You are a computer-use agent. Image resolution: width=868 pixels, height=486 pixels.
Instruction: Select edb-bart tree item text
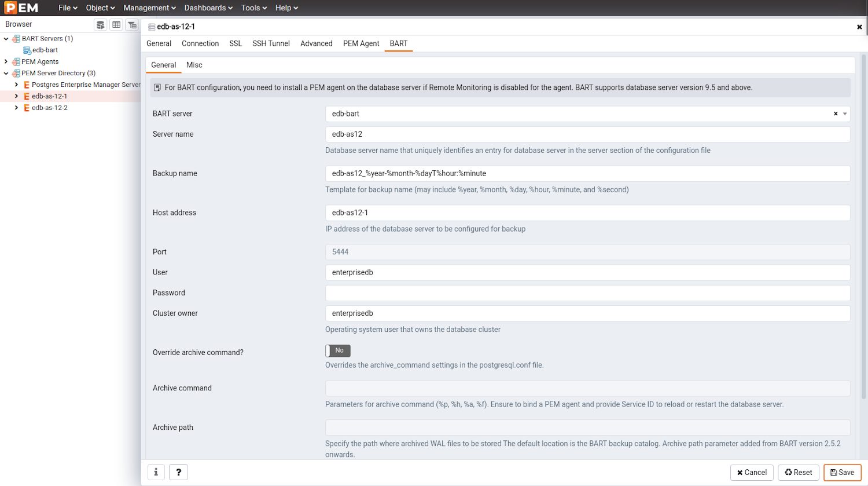tap(45, 50)
